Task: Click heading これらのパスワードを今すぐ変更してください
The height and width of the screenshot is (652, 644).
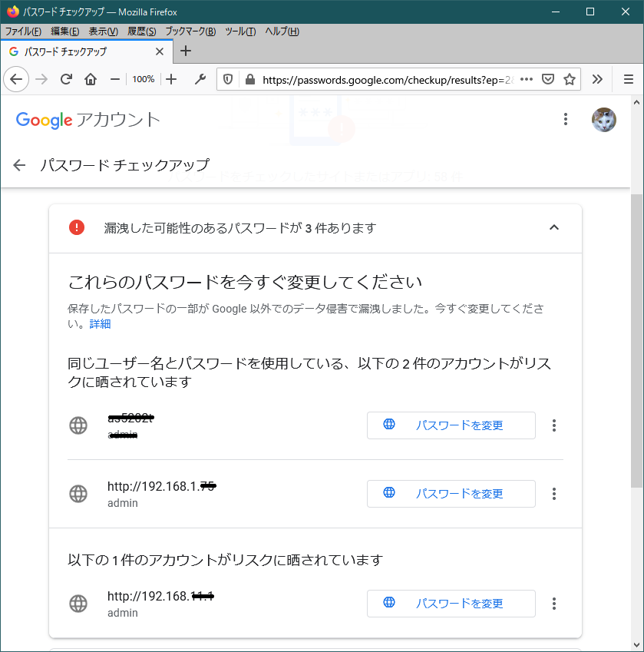Action: (245, 283)
